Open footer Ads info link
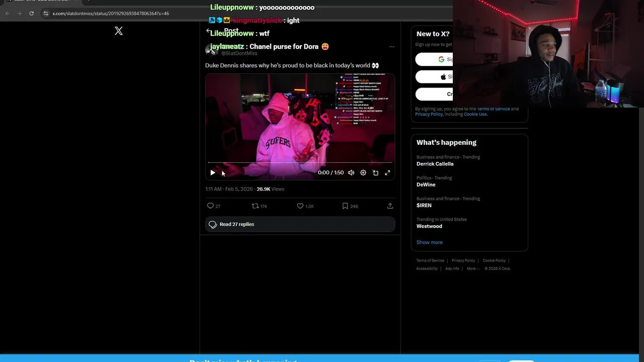 pyautogui.click(x=452, y=268)
